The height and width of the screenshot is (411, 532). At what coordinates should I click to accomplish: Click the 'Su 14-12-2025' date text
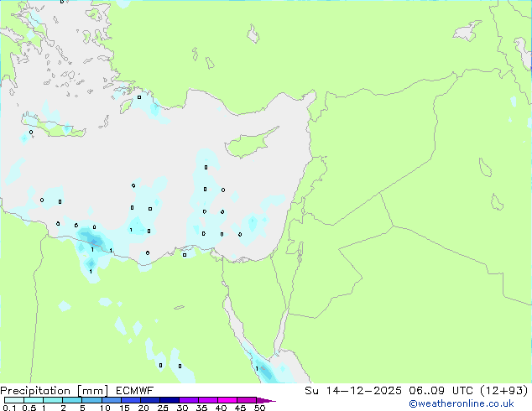(x=353, y=391)
